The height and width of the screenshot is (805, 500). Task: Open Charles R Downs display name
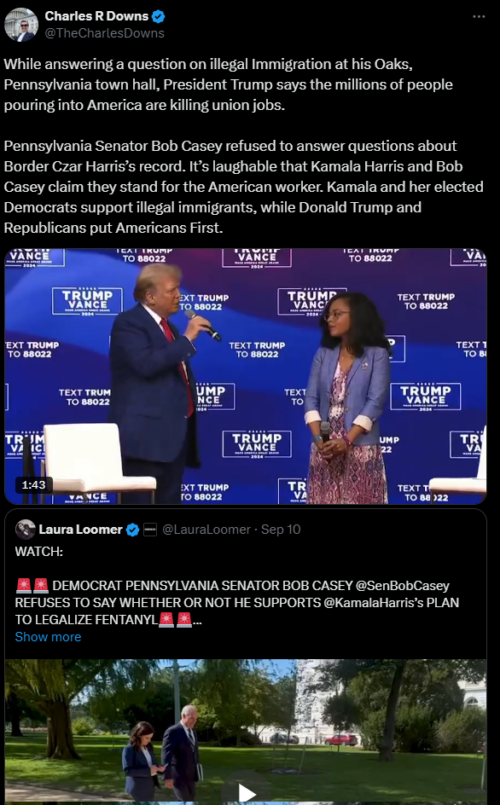[x=97, y=16]
